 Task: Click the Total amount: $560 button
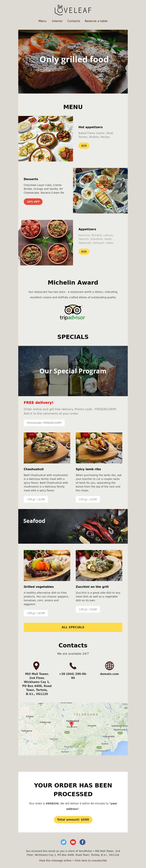click(73, 819)
